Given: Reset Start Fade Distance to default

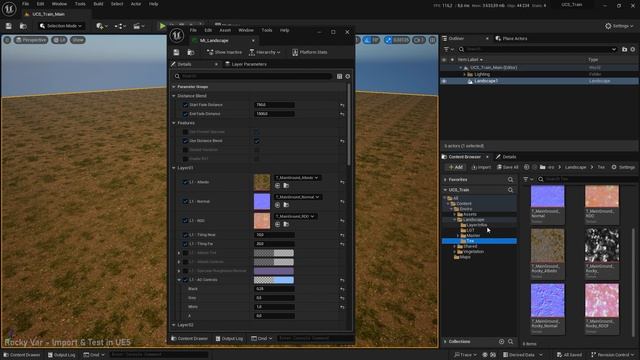Looking at the screenshot, I should [x=342, y=105].
